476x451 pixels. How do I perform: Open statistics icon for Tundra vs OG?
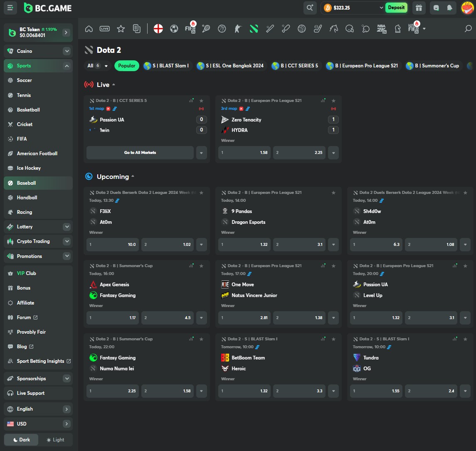pyautogui.click(x=455, y=339)
